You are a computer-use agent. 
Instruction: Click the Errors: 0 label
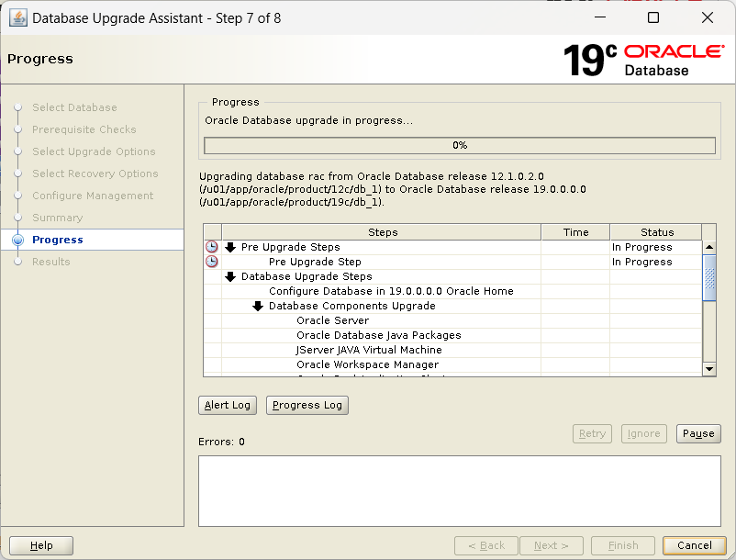[x=221, y=442]
